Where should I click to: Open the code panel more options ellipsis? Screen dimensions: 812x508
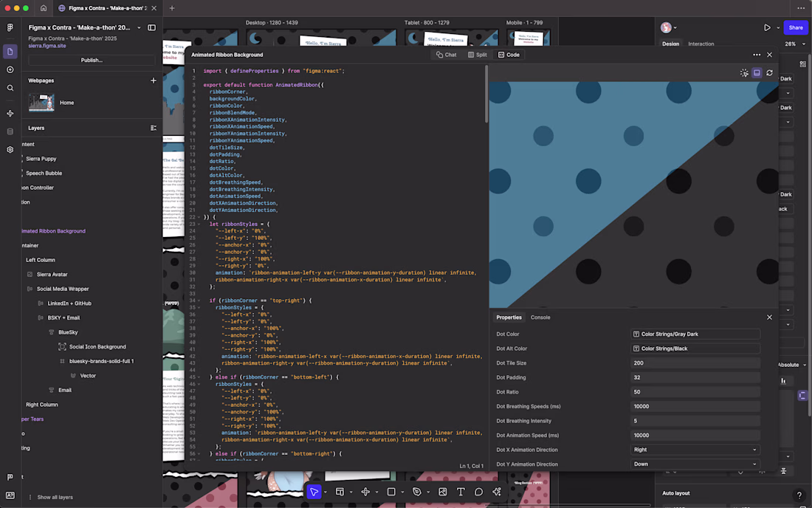click(x=757, y=55)
